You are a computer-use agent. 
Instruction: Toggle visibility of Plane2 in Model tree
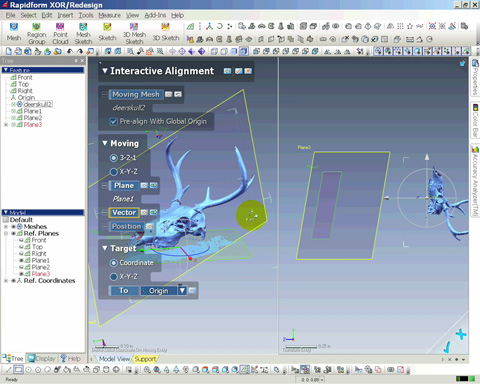21,267
